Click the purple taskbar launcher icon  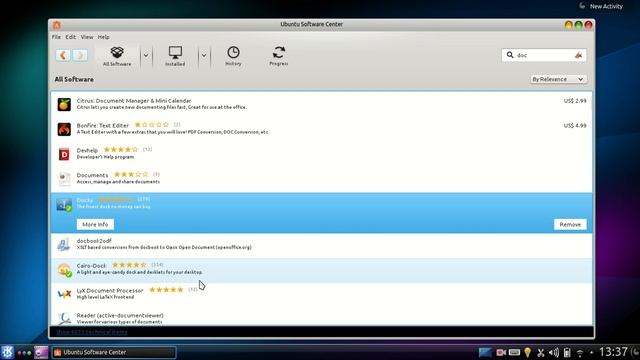(x=41, y=352)
